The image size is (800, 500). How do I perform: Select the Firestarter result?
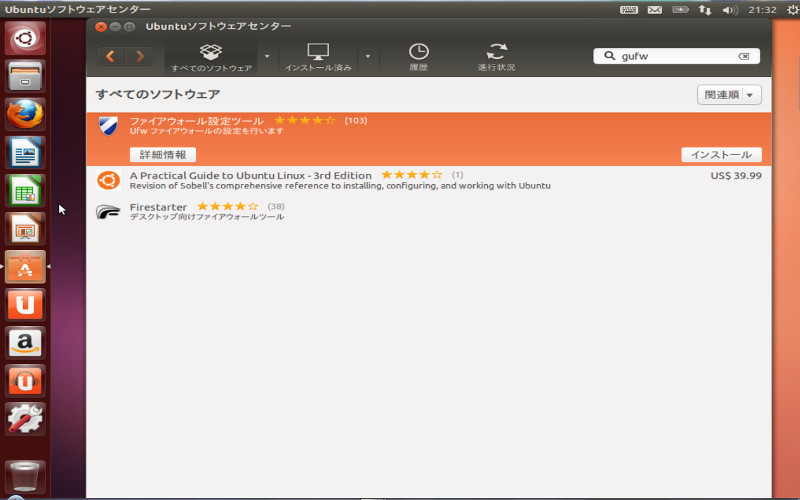click(429, 211)
